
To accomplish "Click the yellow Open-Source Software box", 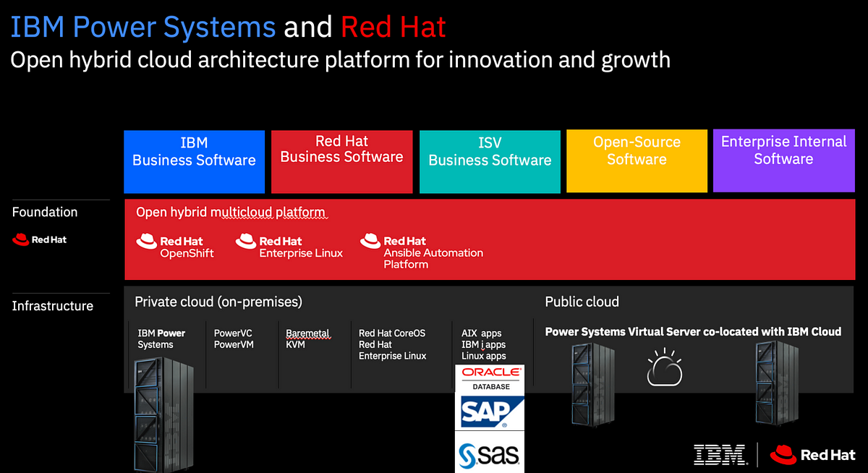I will [x=637, y=161].
